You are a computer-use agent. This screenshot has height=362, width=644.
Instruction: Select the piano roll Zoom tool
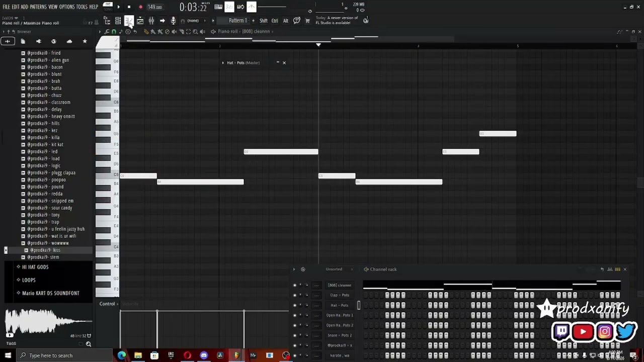click(x=195, y=32)
